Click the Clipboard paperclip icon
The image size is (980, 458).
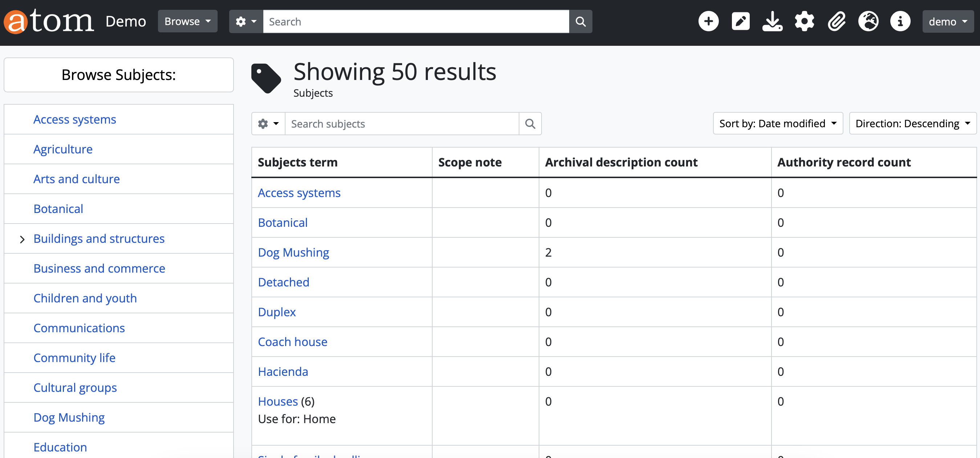point(837,21)
